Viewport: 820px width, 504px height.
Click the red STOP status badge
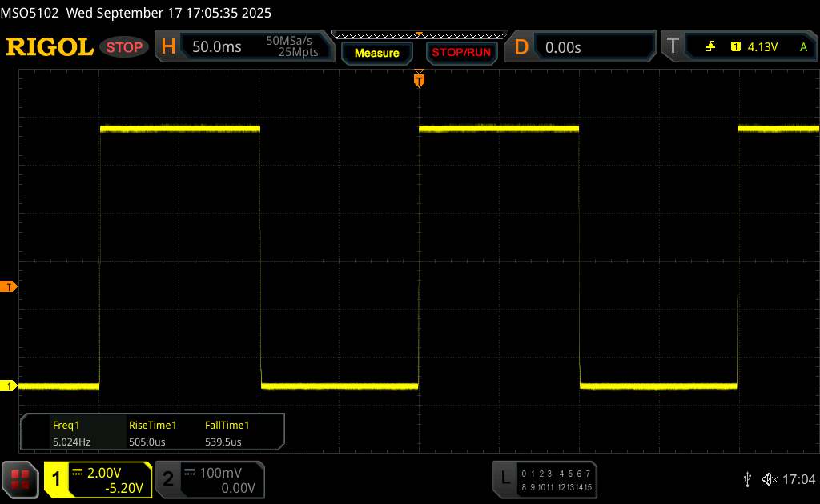[125, 47]
